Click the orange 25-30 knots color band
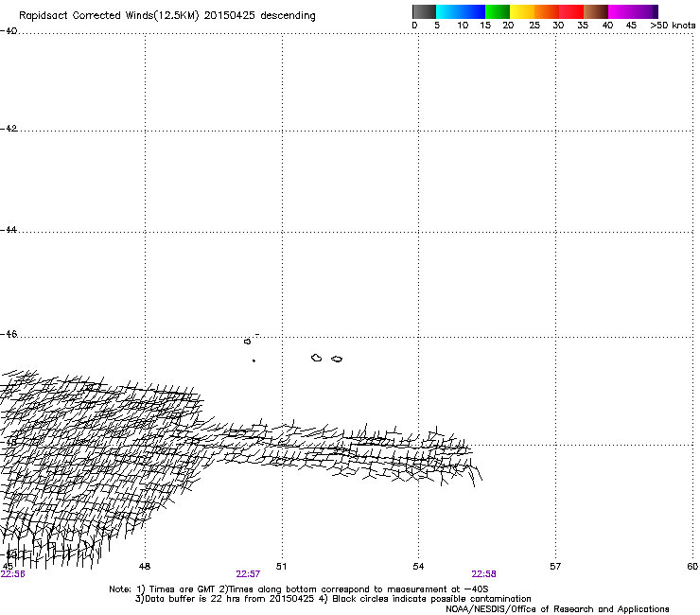This screenshot has height=615, width=700. (x=547, y=11)
